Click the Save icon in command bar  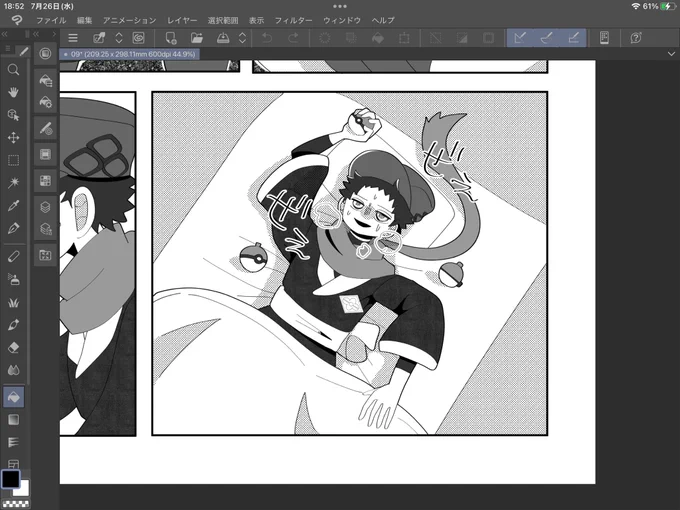(223, 38)
